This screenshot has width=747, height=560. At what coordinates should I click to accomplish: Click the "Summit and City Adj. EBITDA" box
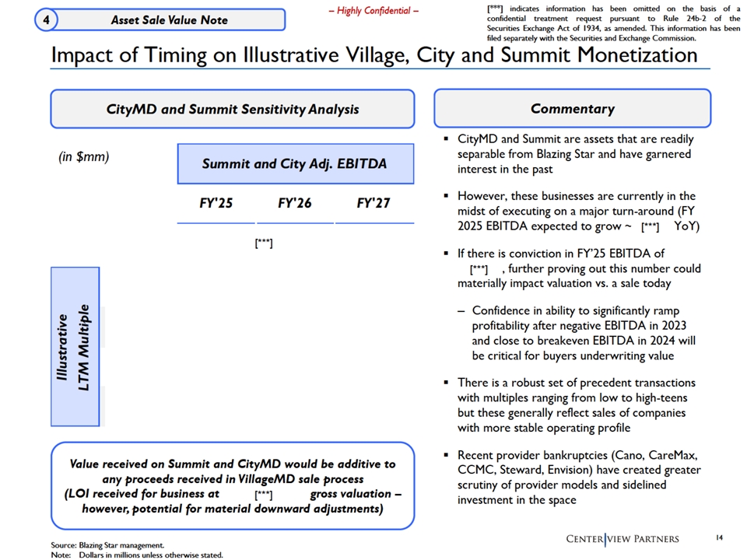coord(296,164)
